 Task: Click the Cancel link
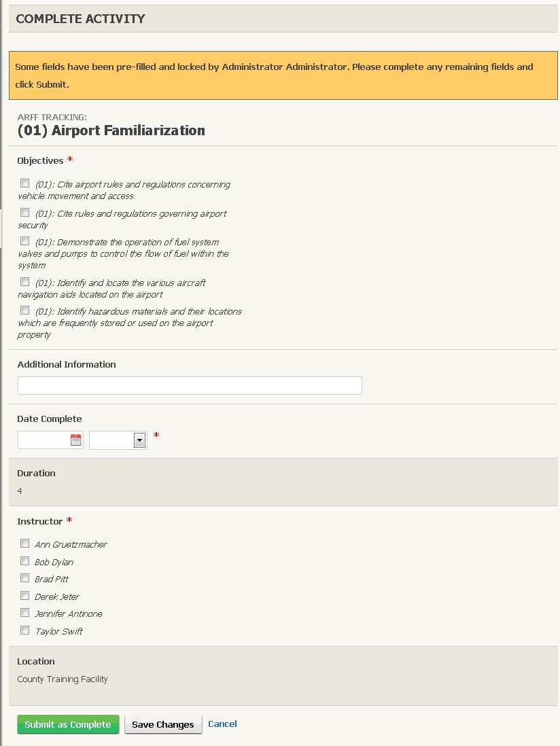(x=222, y=724)
